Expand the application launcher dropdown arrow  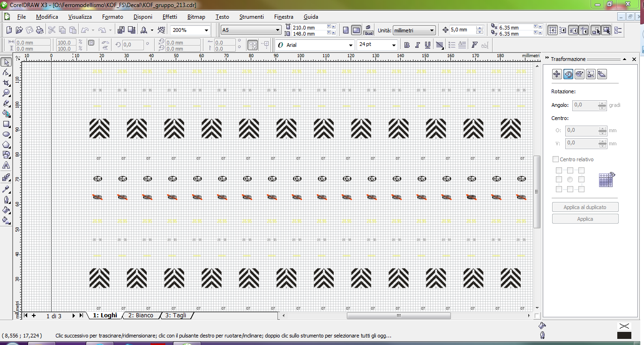[x=152, y=30]
